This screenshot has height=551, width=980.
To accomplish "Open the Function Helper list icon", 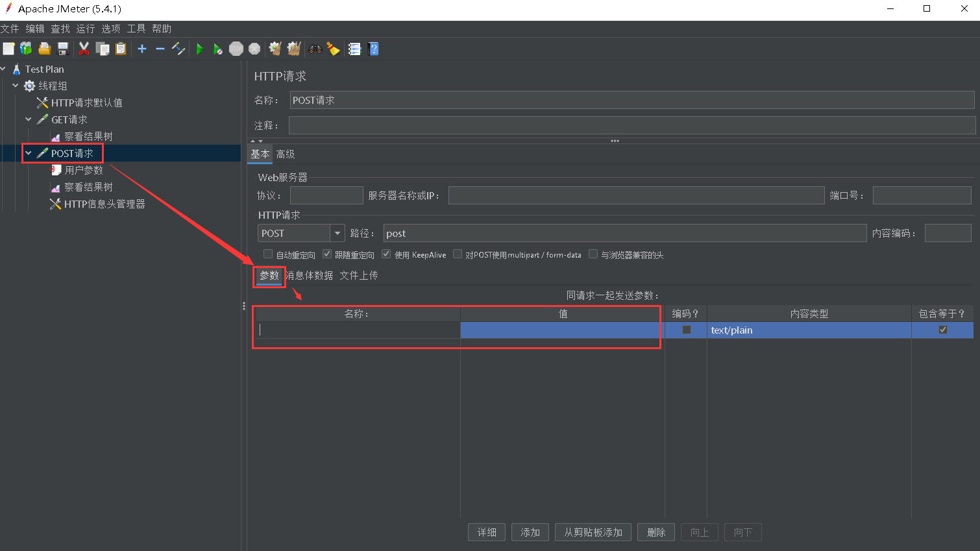I will click(354, 49).
